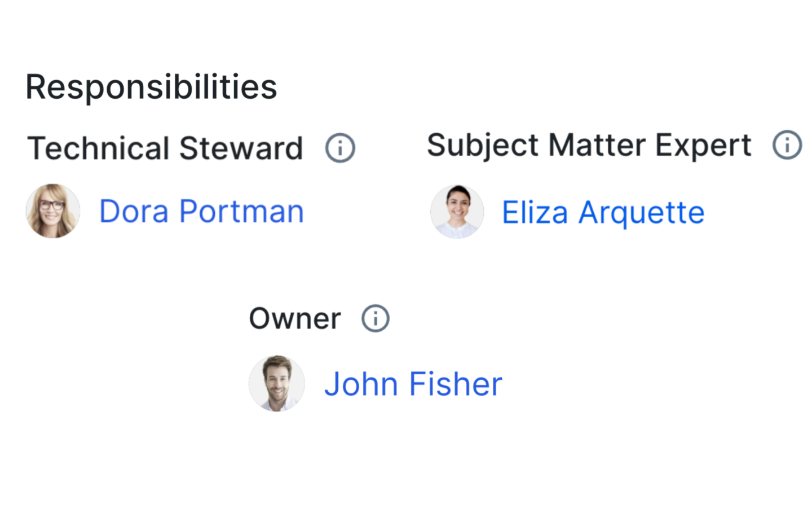Click the Owner role label

(295, 319)
